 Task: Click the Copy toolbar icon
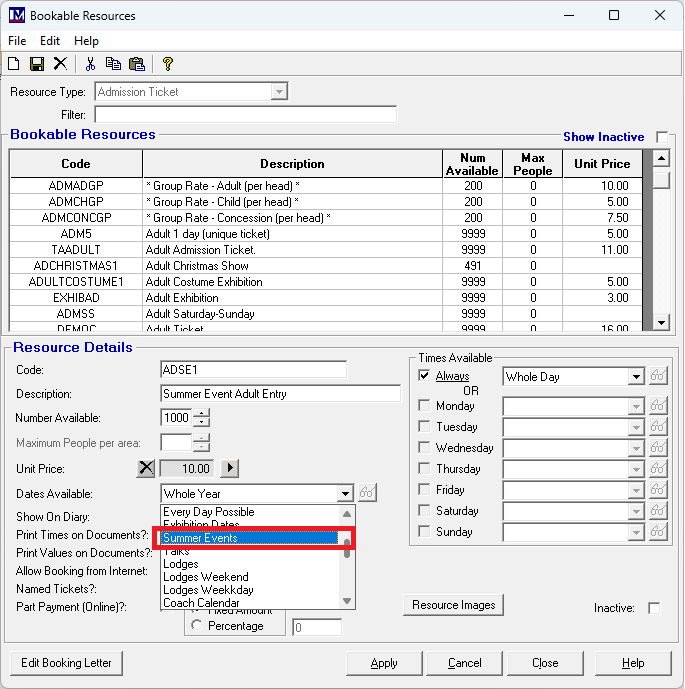(113, 64)
